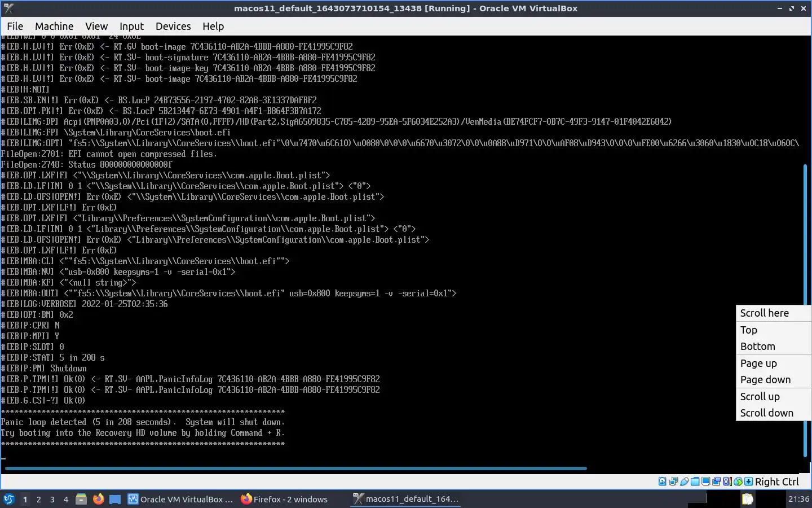812x508 pixels.
Task: Switch to workspace 2
Action: click(x=38, y=499)
